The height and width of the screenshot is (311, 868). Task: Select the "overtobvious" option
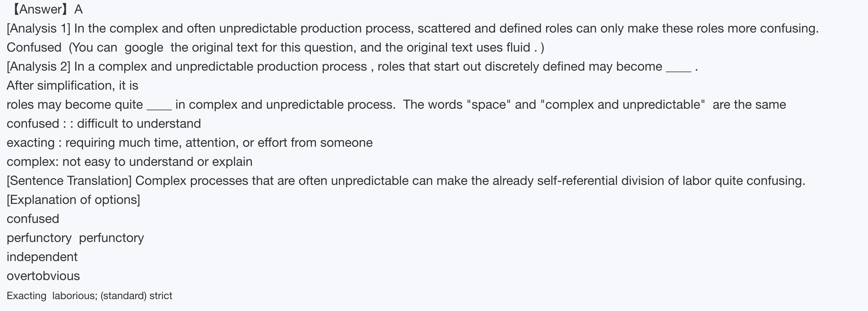[x=43, y=276]
